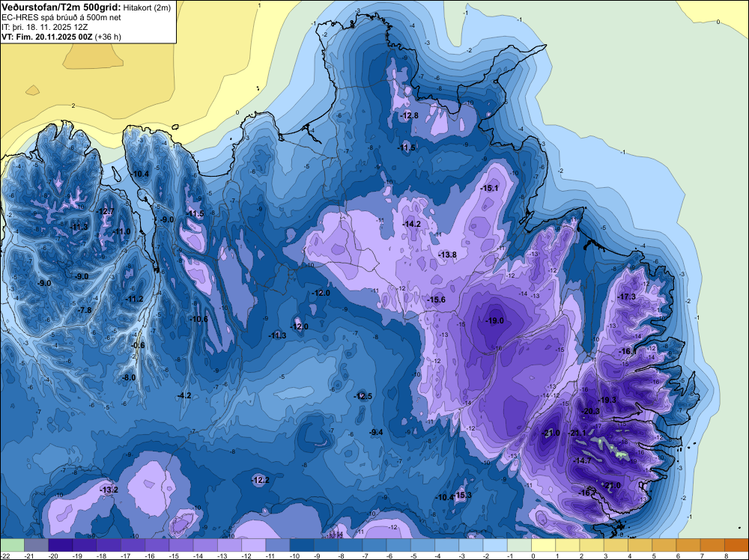The width and height of the screenshot is (749, 560).
Task: Select the -15.1 temperature value
Action: tap(489, 188)
